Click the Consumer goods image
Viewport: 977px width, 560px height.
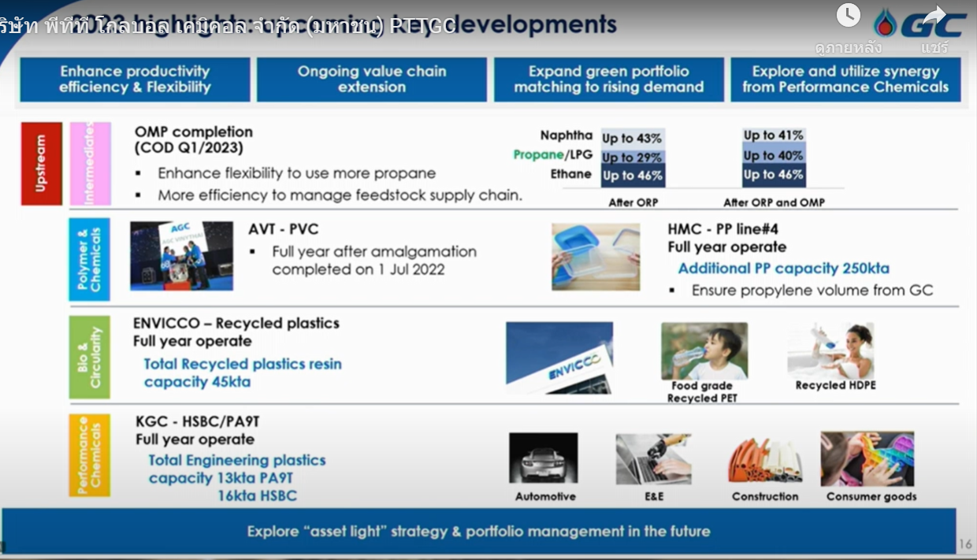pos(867,458)
